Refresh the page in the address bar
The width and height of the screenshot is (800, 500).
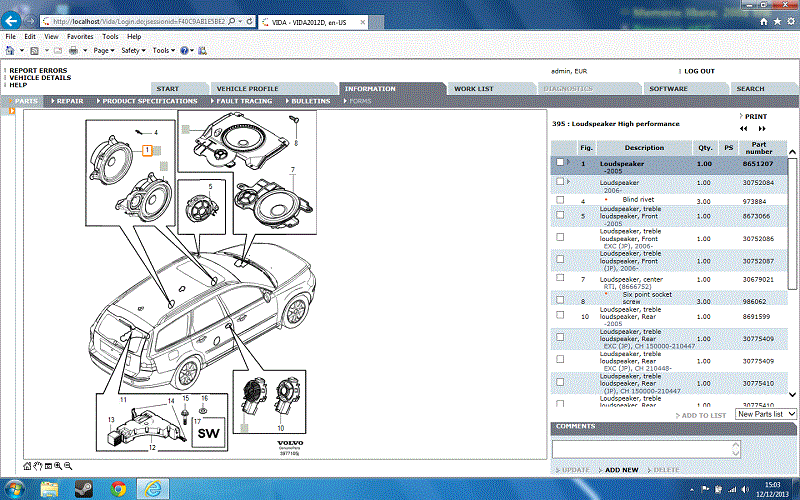249,21
